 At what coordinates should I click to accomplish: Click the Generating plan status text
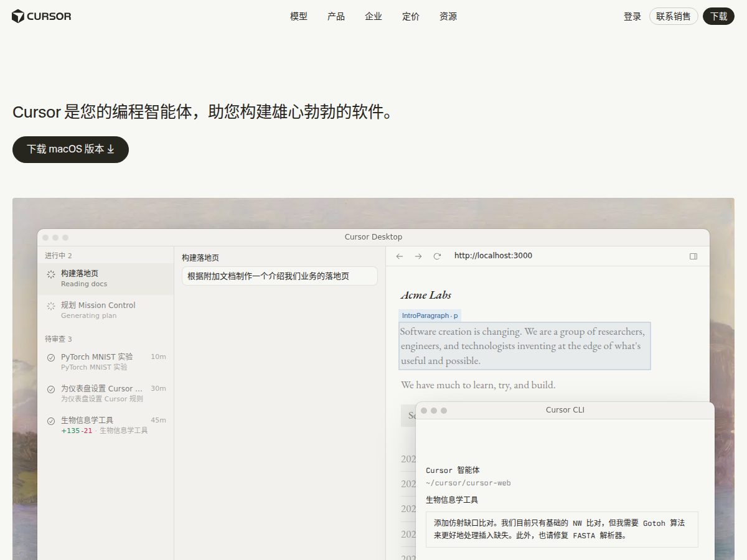[x=88, y=315]
